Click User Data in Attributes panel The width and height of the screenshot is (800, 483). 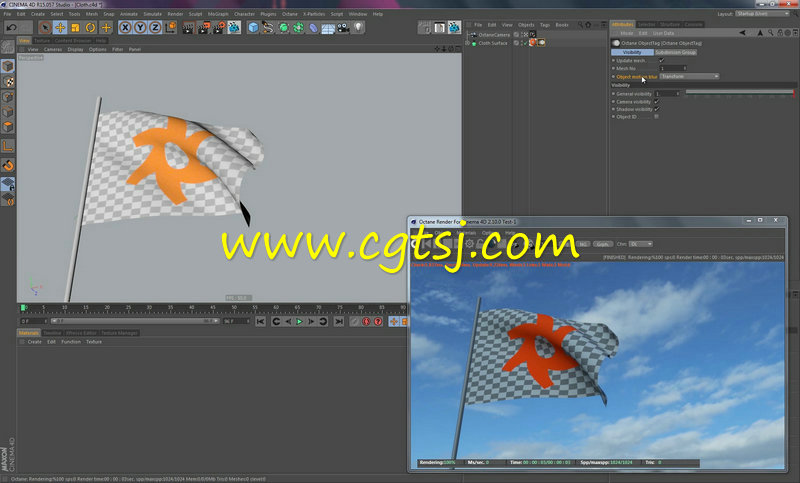coord(663,33)
